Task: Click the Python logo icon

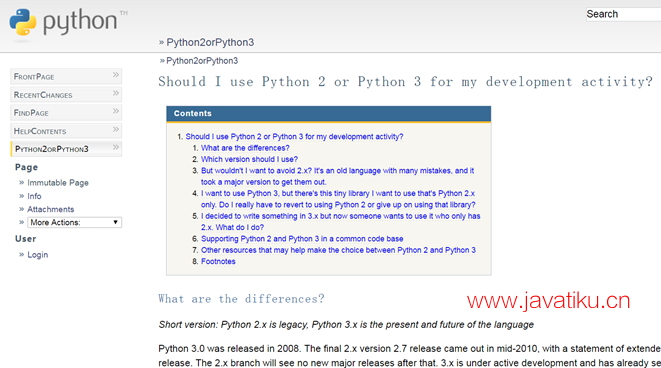Action: pos(23,21)
